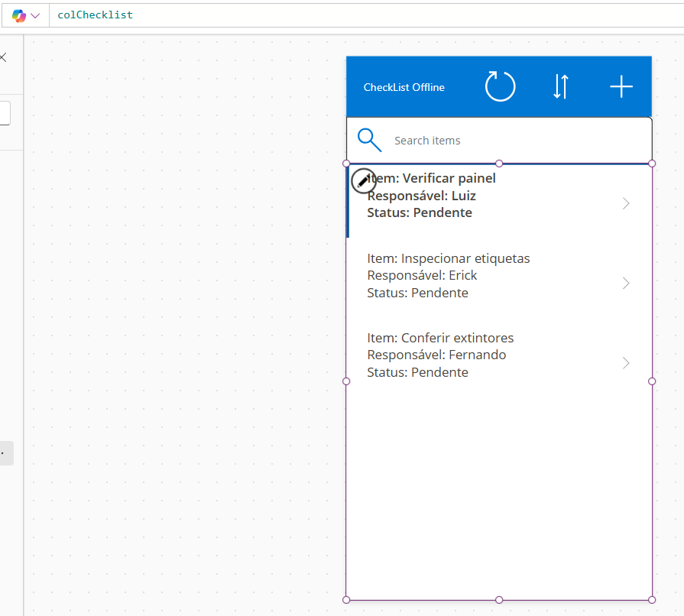This screenshot has height=616, width=684.
Task: Open the Conferir extintores item chevron
Action: point(626,363)
